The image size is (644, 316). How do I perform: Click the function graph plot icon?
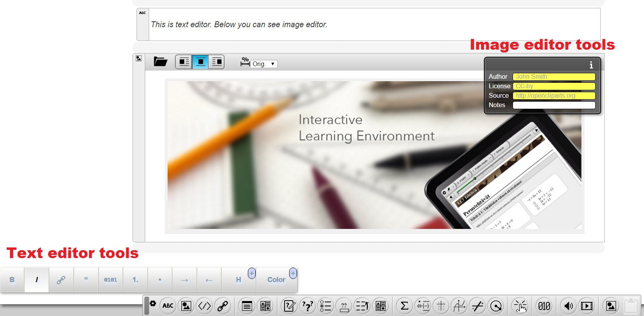click(459, 306)
